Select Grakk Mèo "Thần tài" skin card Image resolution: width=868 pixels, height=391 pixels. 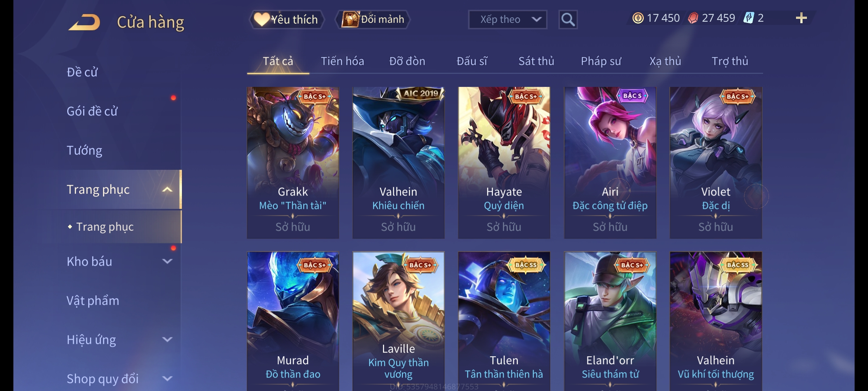pyautogui.click(x=293, y=163)
